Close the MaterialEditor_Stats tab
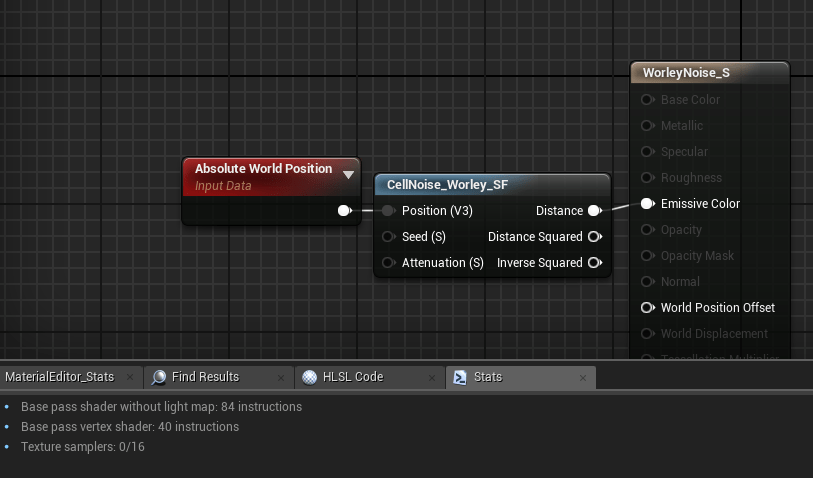Screen dimensions: 813x478 (x=130, y=377)
